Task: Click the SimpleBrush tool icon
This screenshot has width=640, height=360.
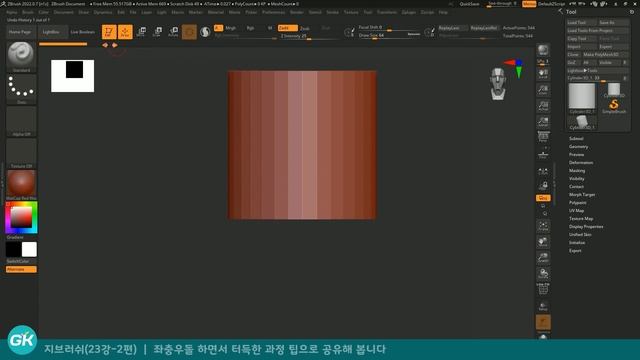Action: click(613, 106)
